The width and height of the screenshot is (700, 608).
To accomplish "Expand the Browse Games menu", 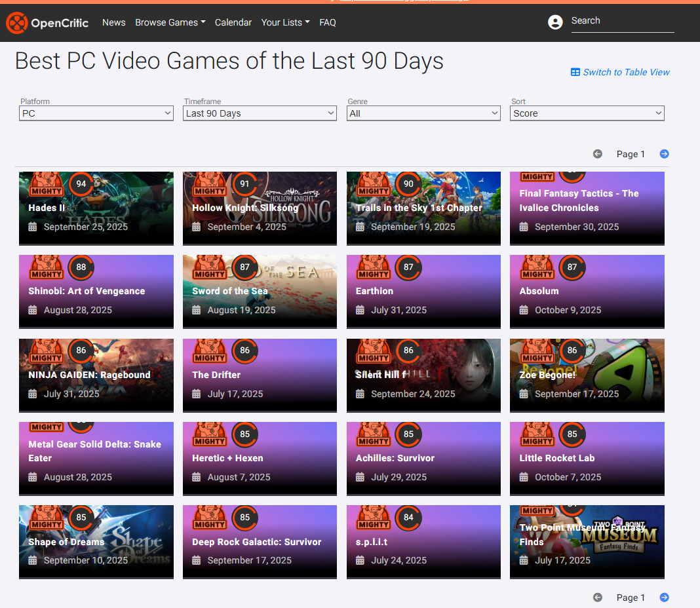I will pos(170,22).
